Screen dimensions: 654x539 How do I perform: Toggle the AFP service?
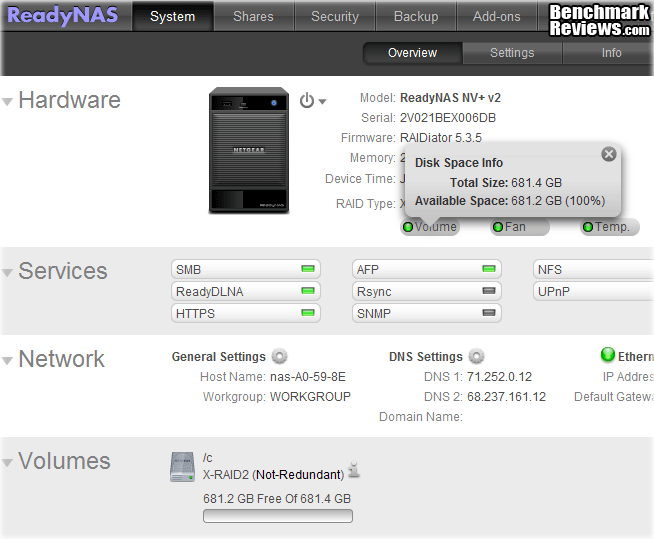click(x=427, y=269)
